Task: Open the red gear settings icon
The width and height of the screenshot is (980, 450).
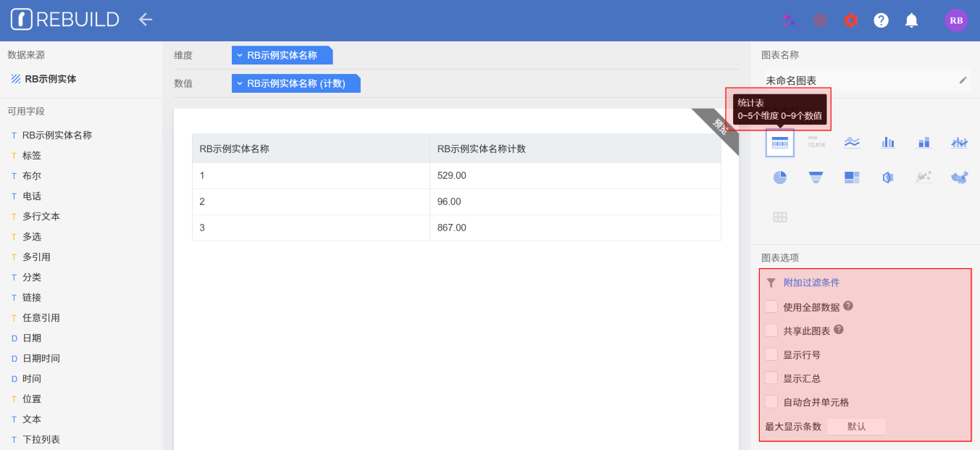Action: pyautogui.click(x=850, y=20)
